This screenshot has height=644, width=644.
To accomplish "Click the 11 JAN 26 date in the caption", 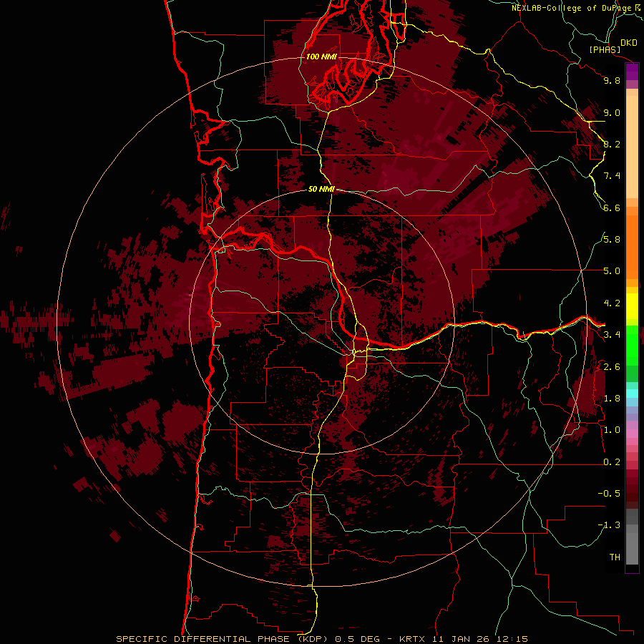I will (x=462, y=639).
